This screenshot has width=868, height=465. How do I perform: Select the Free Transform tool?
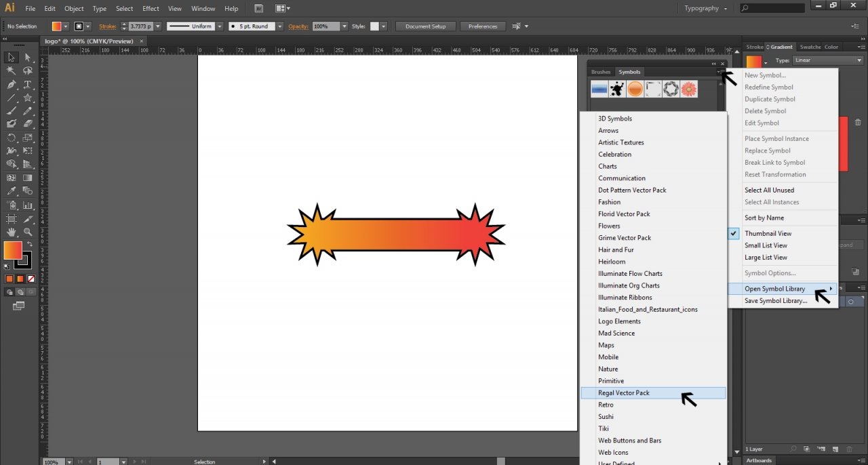[28, 151]
